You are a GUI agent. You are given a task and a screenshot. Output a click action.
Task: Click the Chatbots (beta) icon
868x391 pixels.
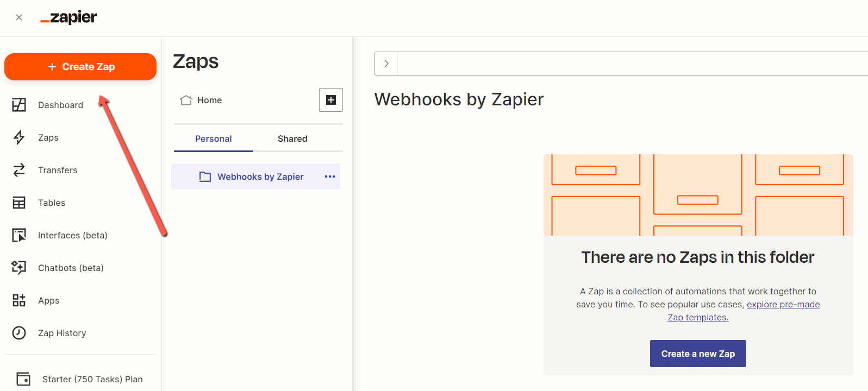click(x=19, y=268)
